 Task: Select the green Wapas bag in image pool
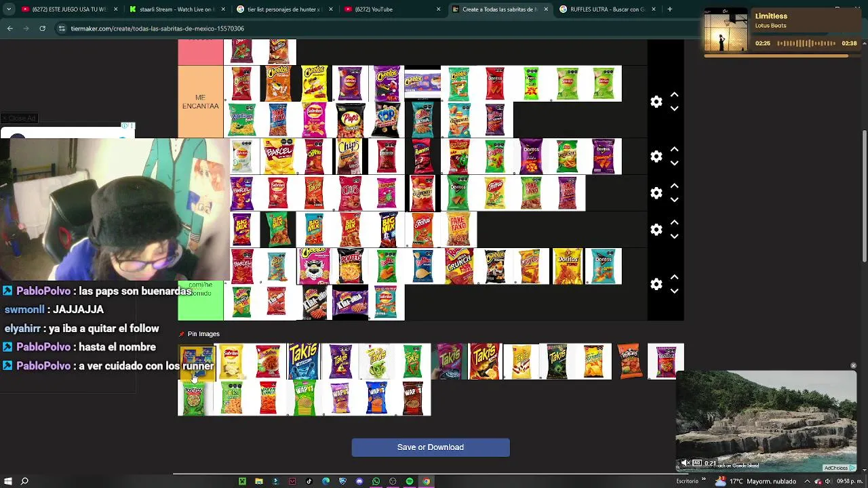[x=304, y=398]
